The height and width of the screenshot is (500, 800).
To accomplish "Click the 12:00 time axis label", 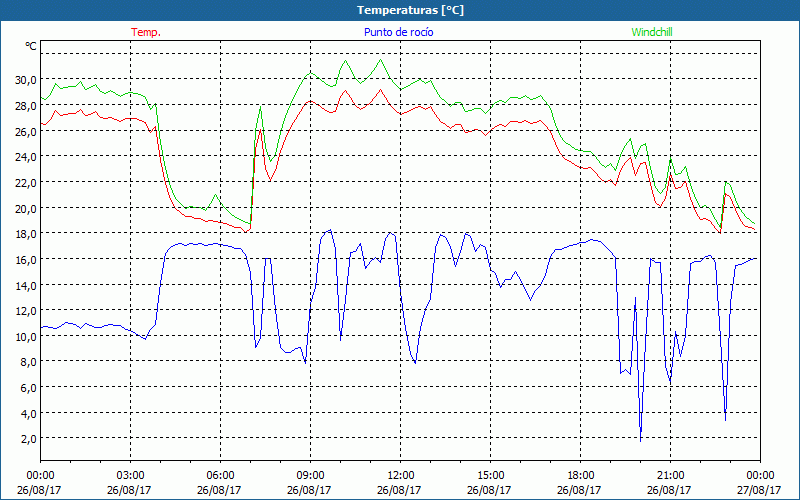I will click(x=401, y=476).
